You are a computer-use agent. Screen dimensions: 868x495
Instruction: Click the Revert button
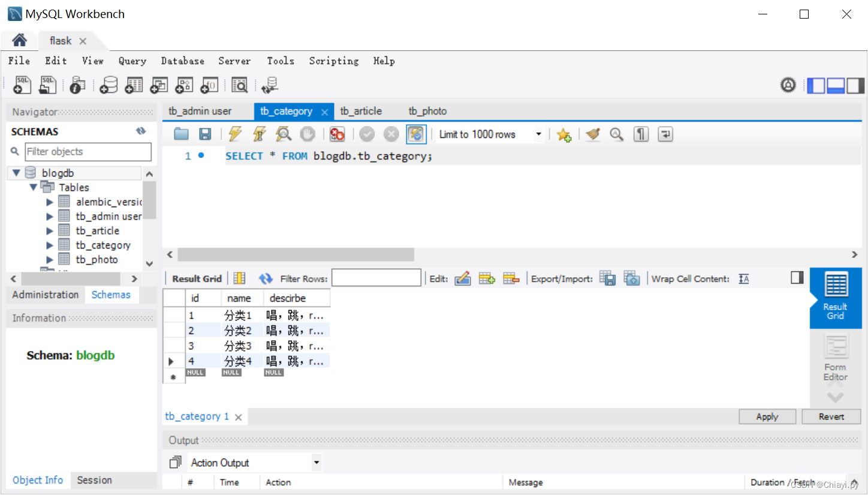831,416
